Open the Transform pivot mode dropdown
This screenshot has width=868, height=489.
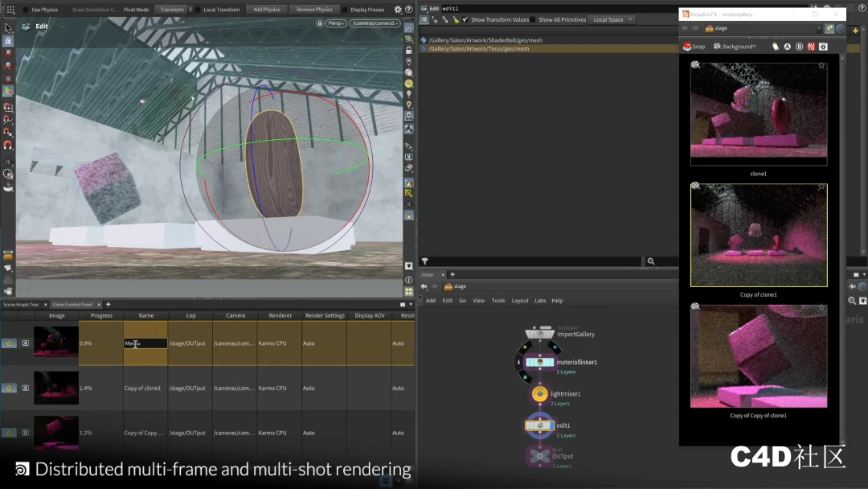(173, 9)
